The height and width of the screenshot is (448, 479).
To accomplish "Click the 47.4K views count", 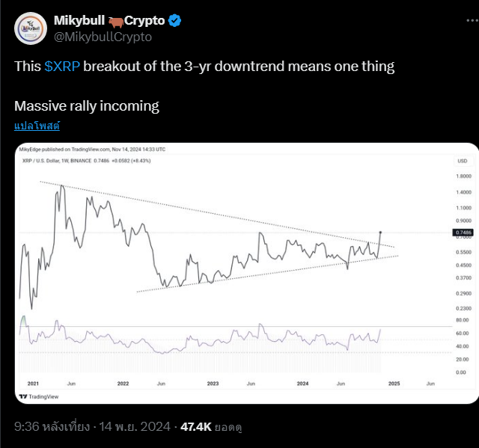I will pyautogui.click(x=196, y=426).
